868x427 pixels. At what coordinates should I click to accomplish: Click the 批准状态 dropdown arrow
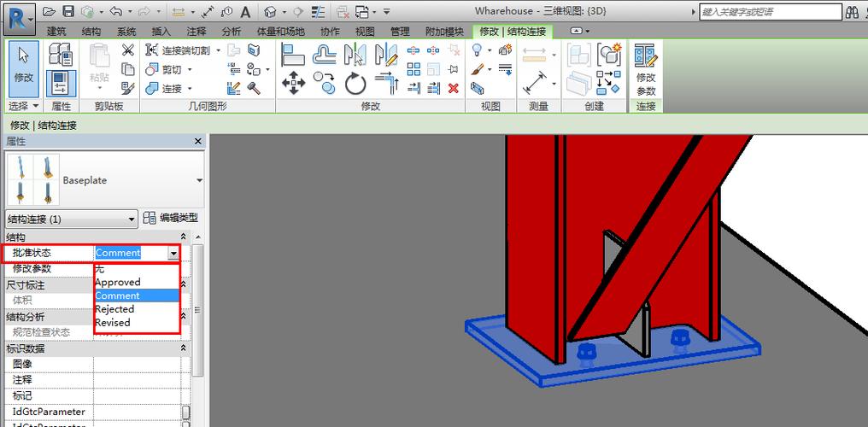point(173,253)
